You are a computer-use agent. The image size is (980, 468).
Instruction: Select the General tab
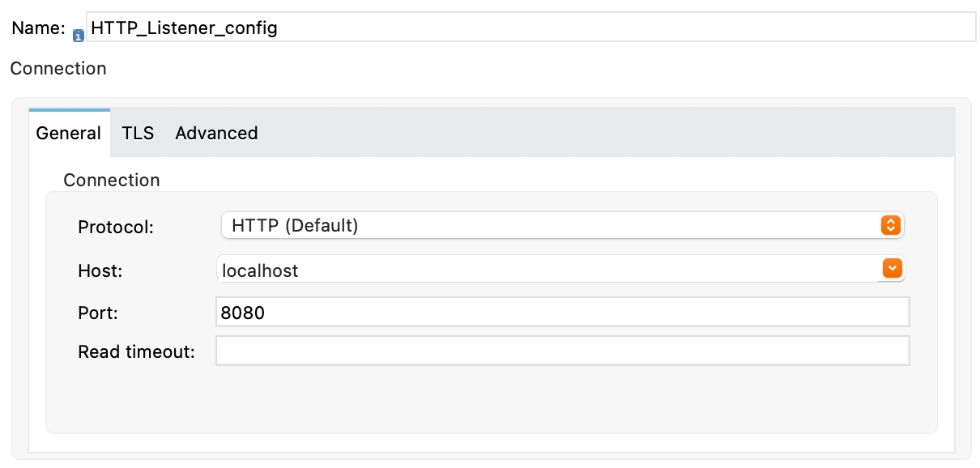(69, 133)
